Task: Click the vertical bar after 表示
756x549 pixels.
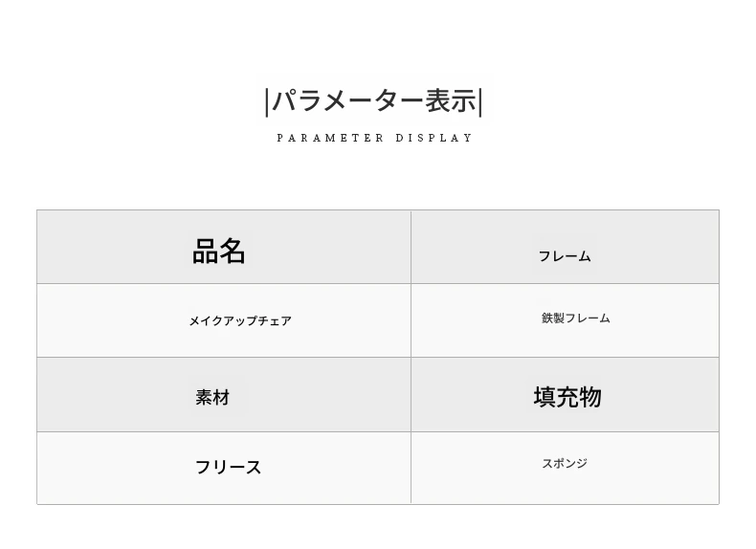Action: click(480, 101)
